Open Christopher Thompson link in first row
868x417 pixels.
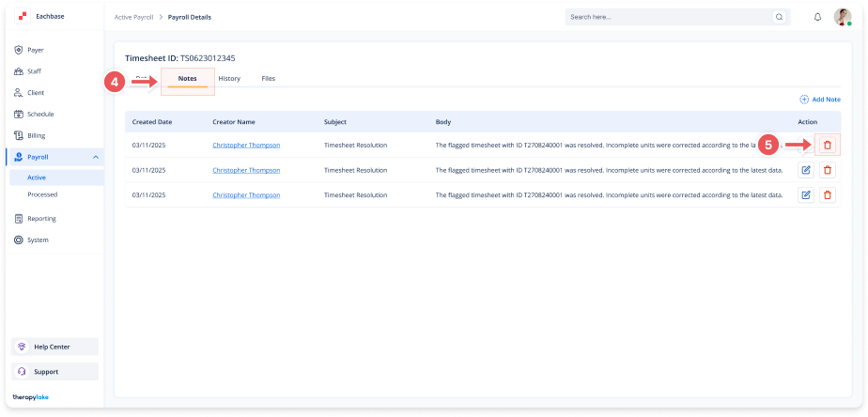coord(246,145)
